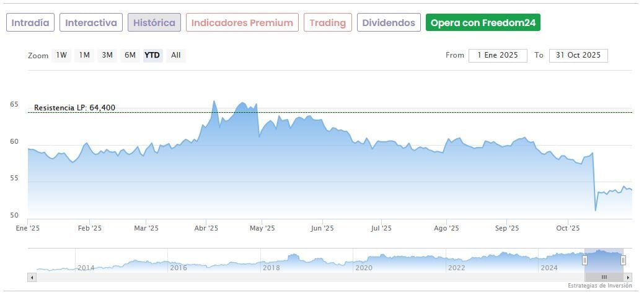Open Indicadores Premium tab

click(x=242, y=23)
